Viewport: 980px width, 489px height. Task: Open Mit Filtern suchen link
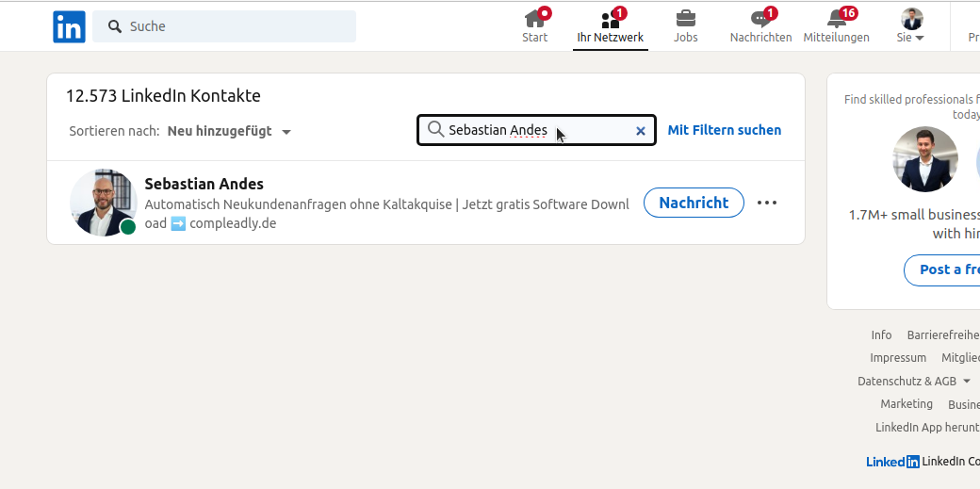(725, 130)
